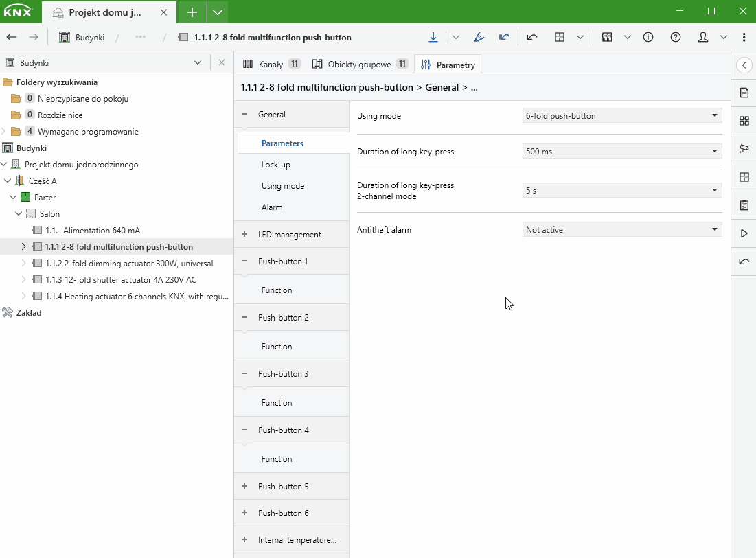
Task: Open the three-dot more options menu
Action: point(744,37)
